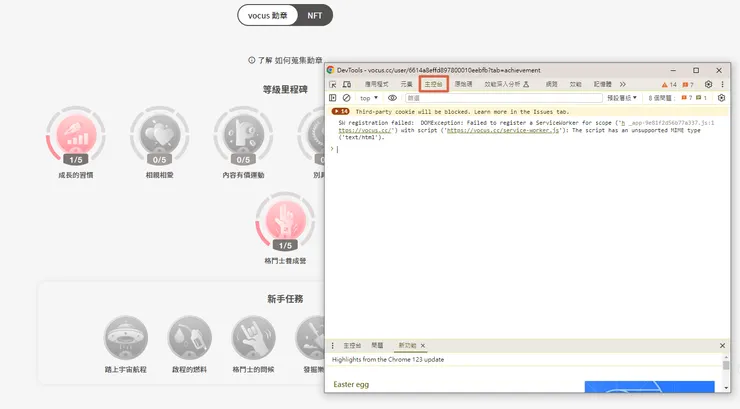Open the 記憶體 Memory tab
Viewport: 740px width, 409px height.
(x=602, y=84)
